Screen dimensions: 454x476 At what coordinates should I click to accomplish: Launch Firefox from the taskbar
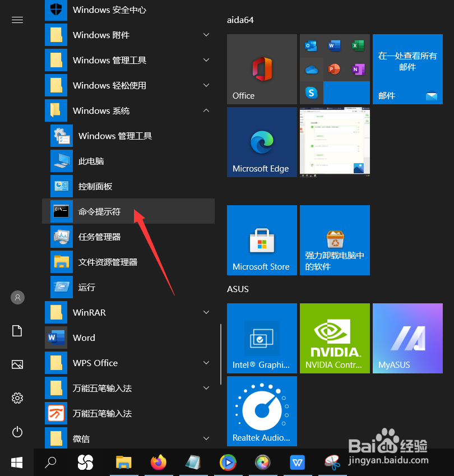click(159, 463)
